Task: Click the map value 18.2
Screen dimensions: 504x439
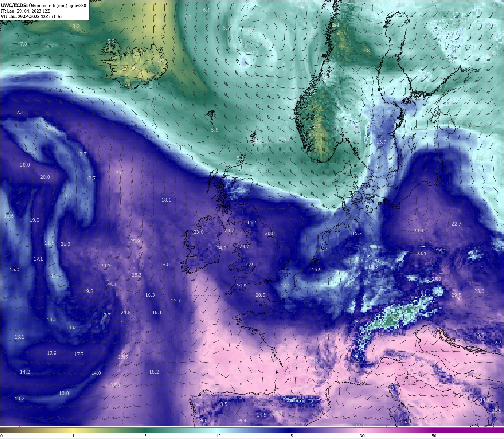Action: (154, 372)
